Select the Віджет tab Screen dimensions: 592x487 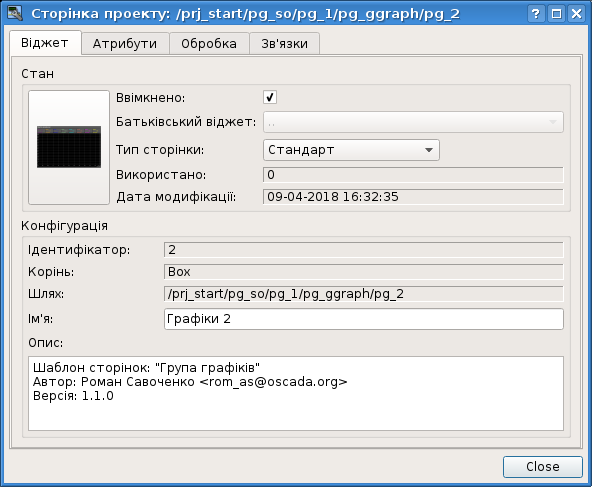coord(45,43)
